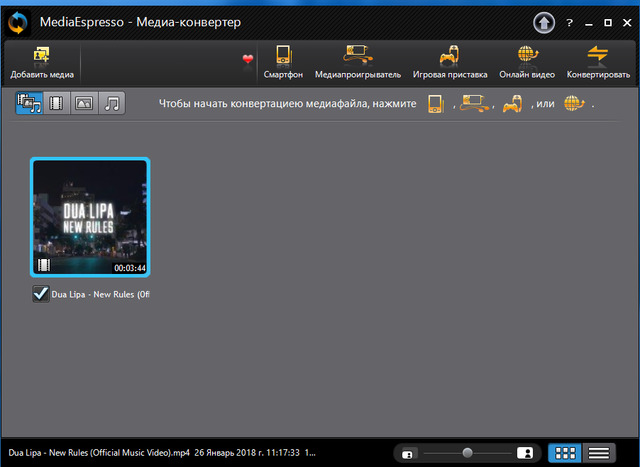This screenshot has height=467, width=640.
Task: Select the Смартфон device button
Action: [x=283, y=62]
